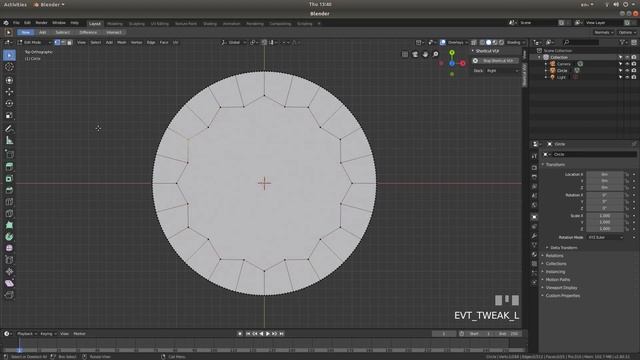Open the Dock Right dropdown
Screen dimensions: 640x360
(502, 71)
